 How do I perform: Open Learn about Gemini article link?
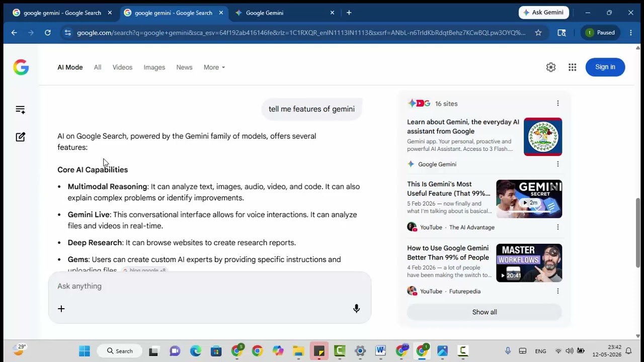click(463, 127)
